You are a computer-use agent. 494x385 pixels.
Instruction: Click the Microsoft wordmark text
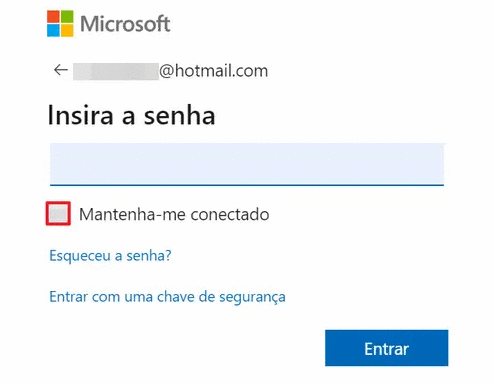[x=125, y=24]
